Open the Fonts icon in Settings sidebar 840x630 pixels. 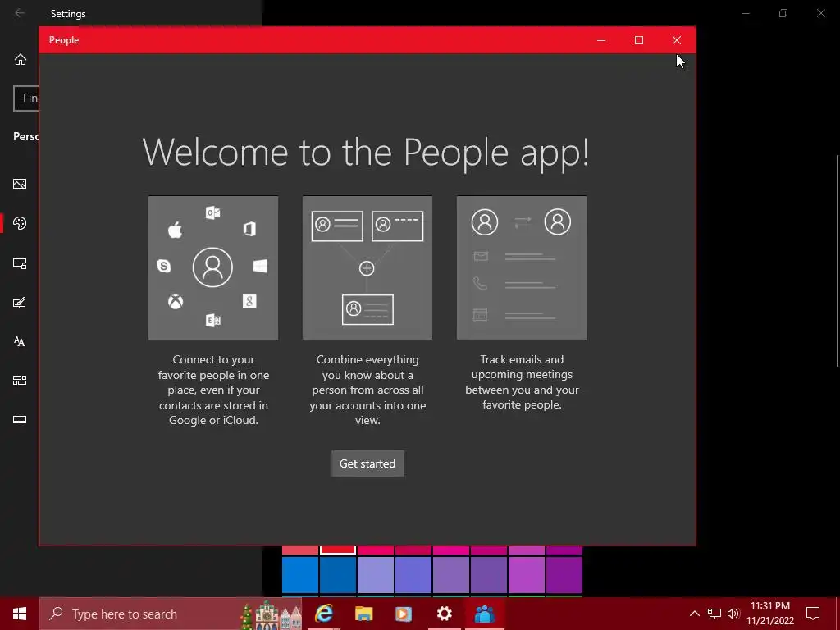click(x=20, y=342)
